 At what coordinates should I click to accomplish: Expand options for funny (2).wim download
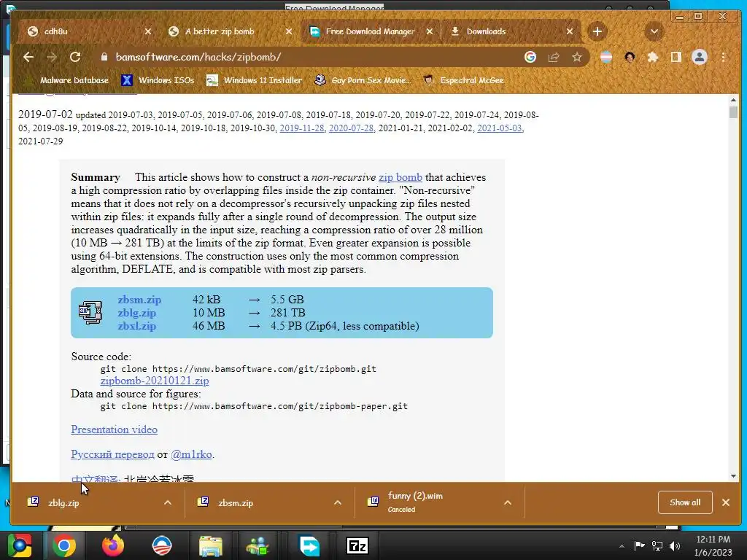pyautogui.click(x=508, y=503)
